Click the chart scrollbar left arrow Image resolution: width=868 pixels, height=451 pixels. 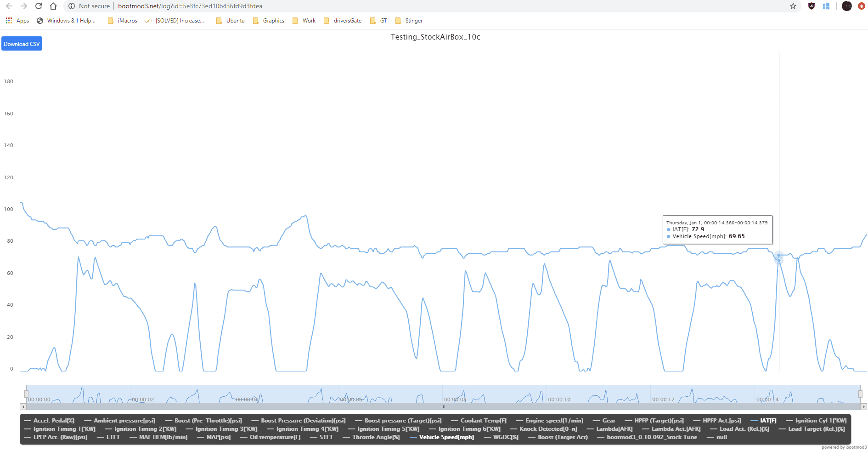click(23, 406)
